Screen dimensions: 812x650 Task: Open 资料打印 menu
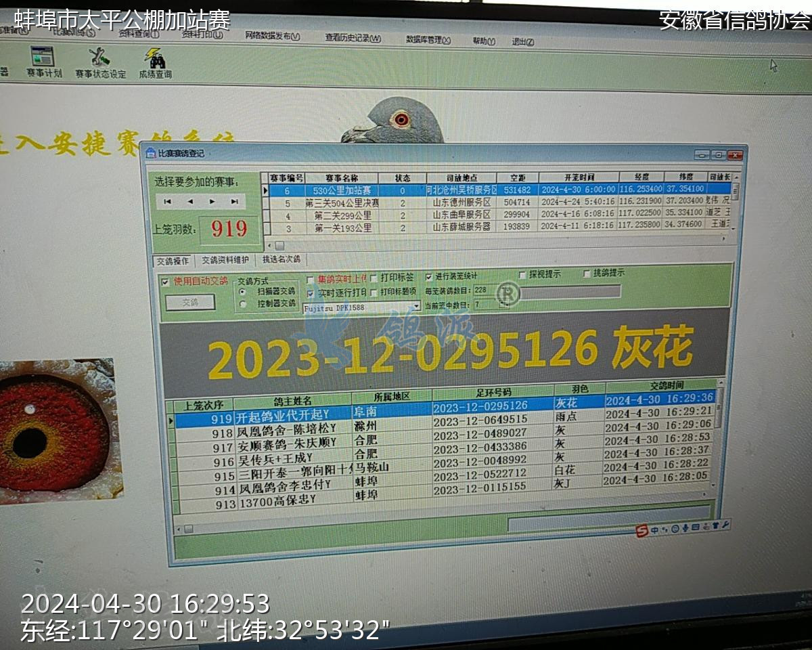pos(202,35)
